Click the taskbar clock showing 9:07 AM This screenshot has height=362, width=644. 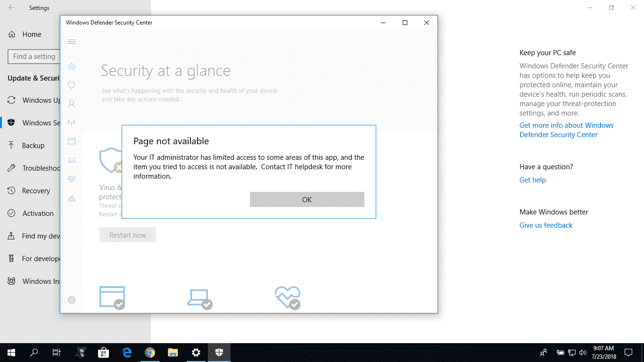(x=604, y=353)
